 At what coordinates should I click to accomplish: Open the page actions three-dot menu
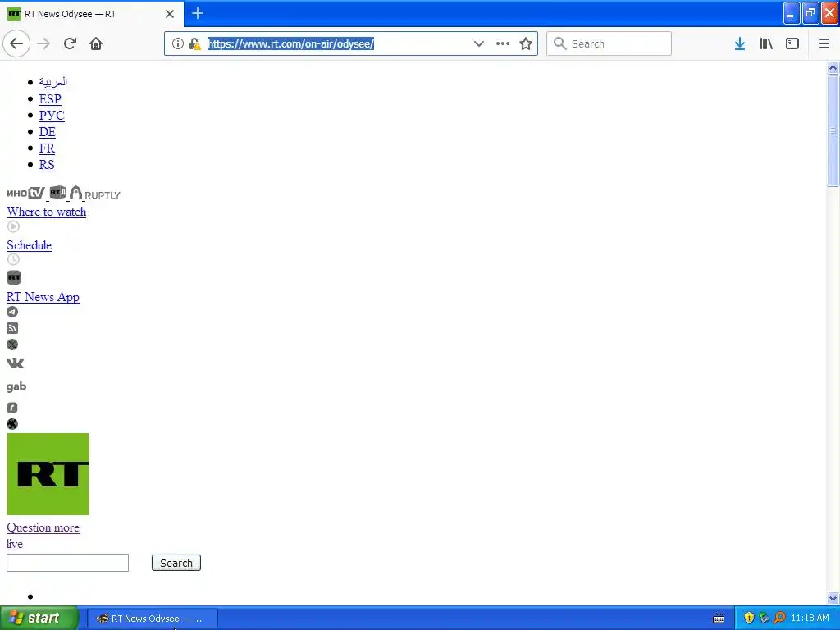click(x=503, y=43)
